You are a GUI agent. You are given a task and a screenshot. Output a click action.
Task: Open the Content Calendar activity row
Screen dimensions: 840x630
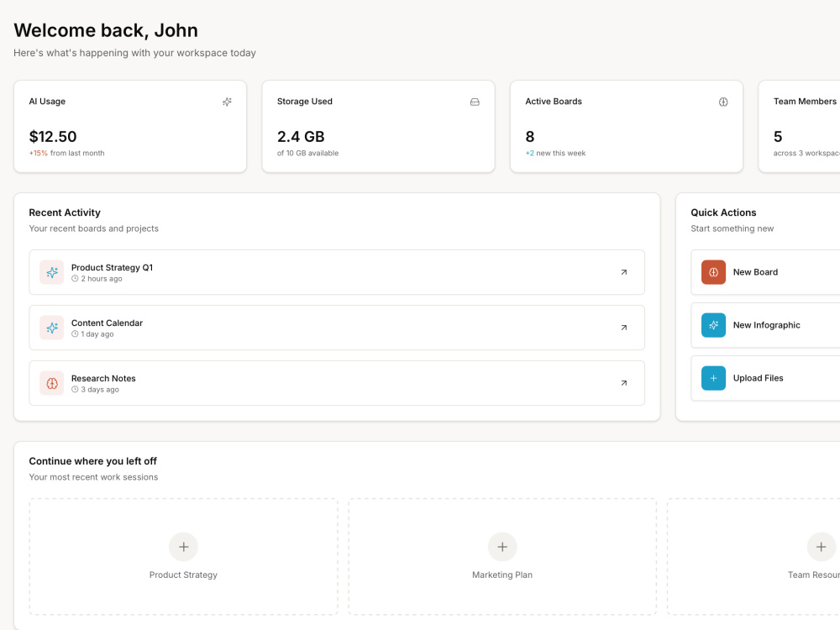pos(337,328)
